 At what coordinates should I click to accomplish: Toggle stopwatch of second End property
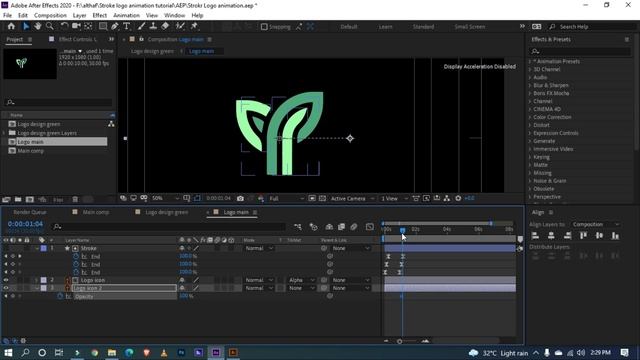pos(76,264)
